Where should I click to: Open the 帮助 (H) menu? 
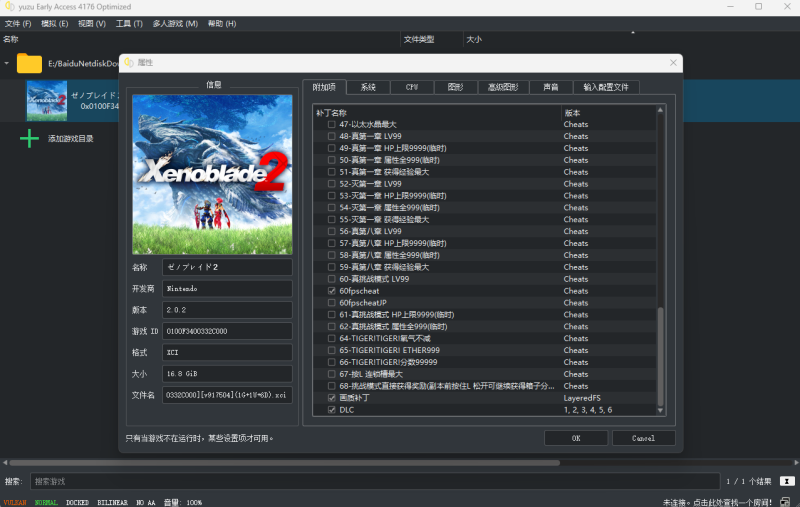coord(222,23)
